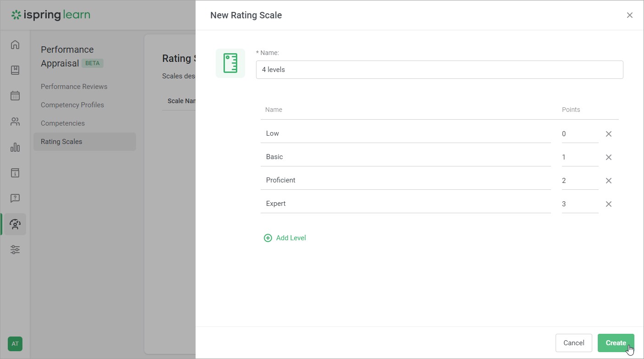Open the Reports bar chart icon
The height and width of the screenshot is (359, 644).
click(15, 147)
